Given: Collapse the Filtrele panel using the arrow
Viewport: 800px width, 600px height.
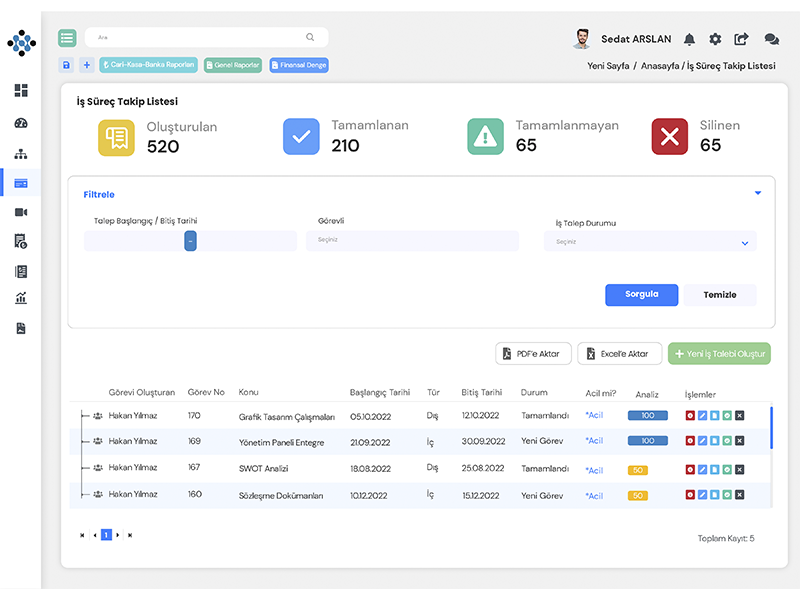Looking at the screenshot, I should (757, 193).
